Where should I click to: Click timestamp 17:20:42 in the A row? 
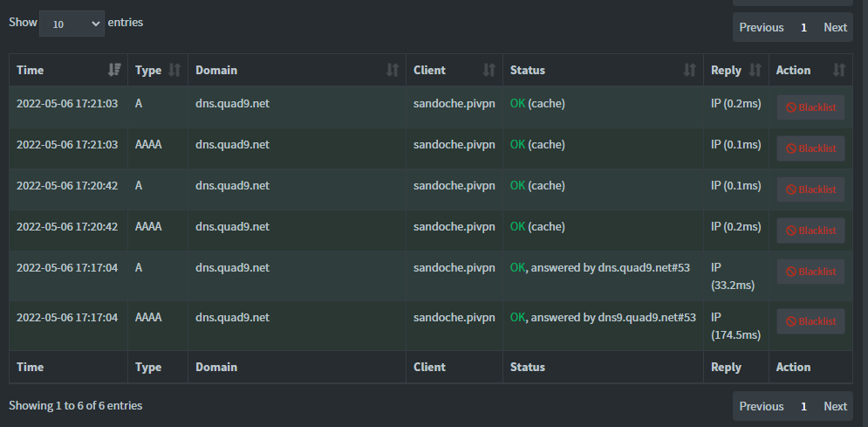click(x=67, y=185)
